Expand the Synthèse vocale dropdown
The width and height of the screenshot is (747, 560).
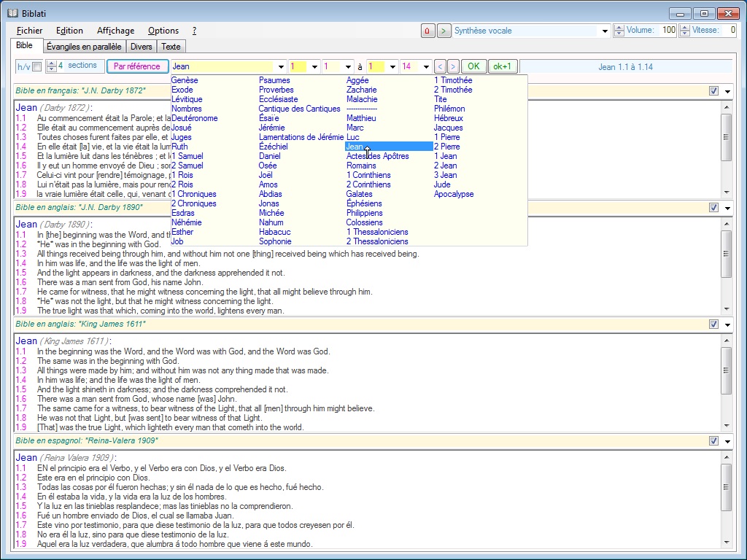pyautogui.click(x=605, y=31)
